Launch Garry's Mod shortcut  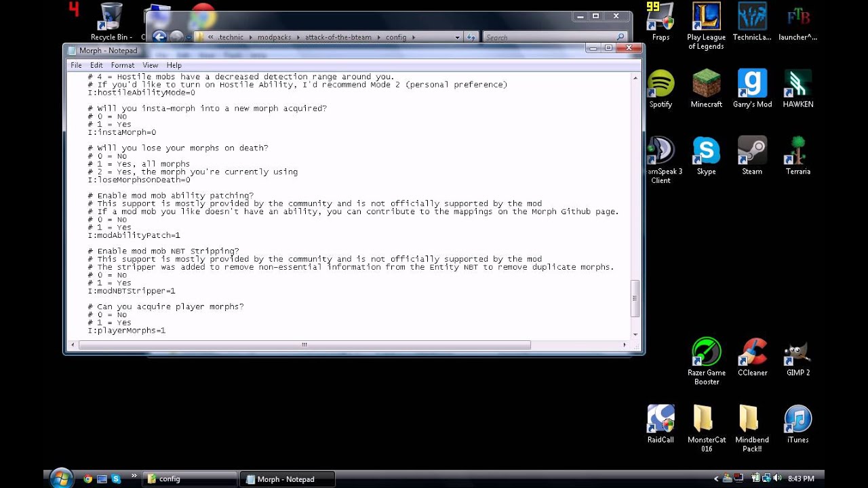752,89
